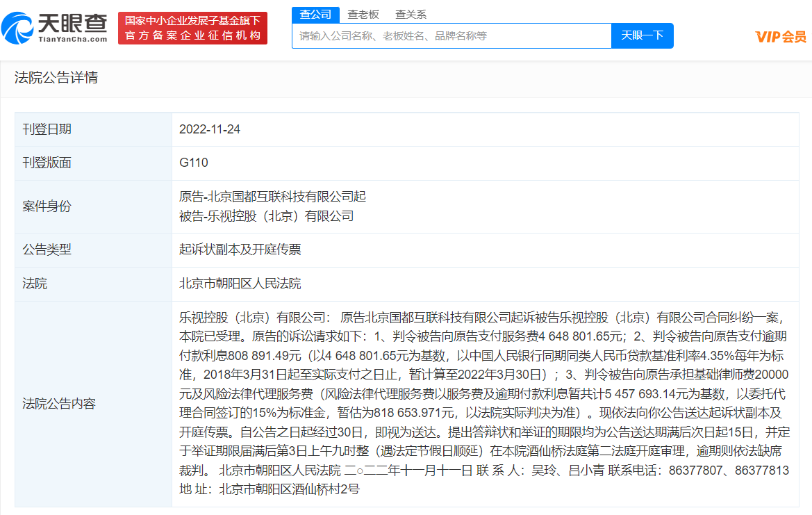The image size is (812, 515).
Task: Click the court name 北京市朝阳区人民法院
Action: click(240, 284)
